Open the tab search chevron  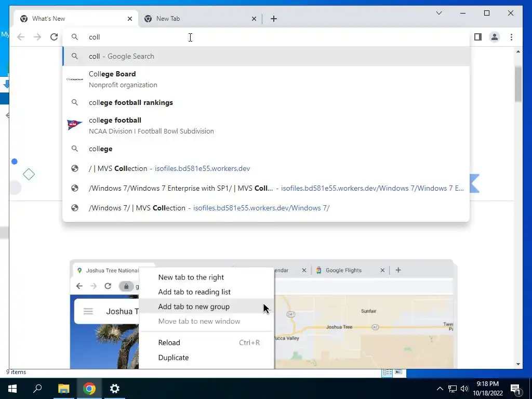click(438, 13)
